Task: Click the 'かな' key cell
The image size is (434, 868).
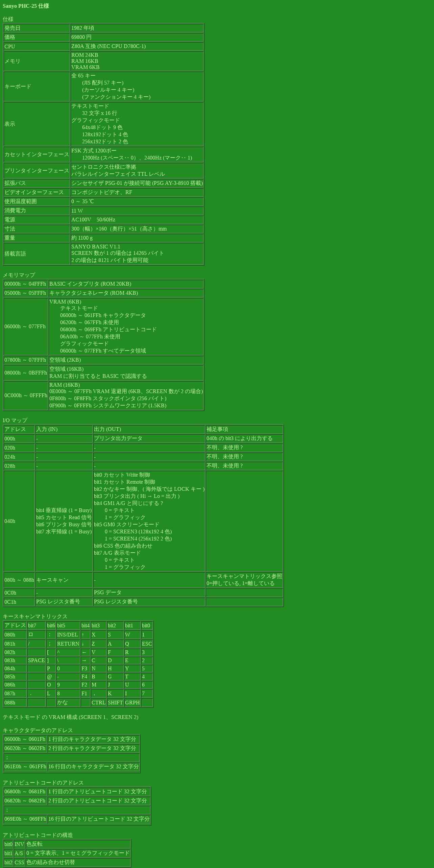Action: [x=68, y=702]
